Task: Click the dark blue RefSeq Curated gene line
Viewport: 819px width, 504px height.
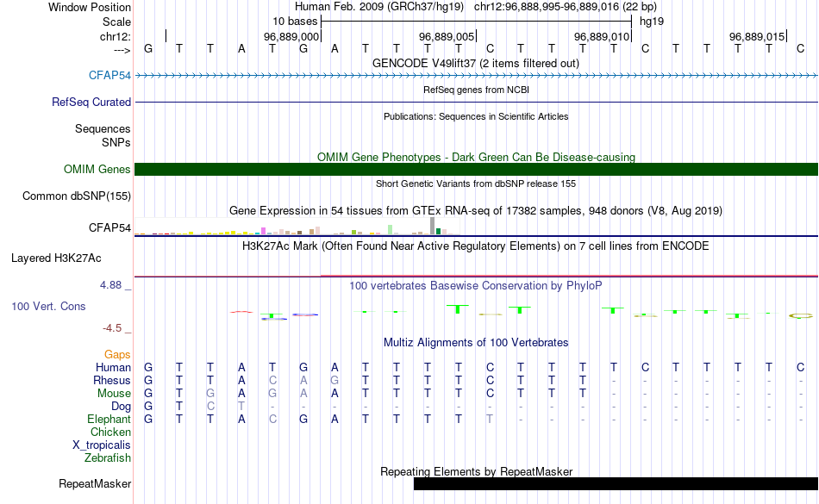Action: click(x=477, y=102)
